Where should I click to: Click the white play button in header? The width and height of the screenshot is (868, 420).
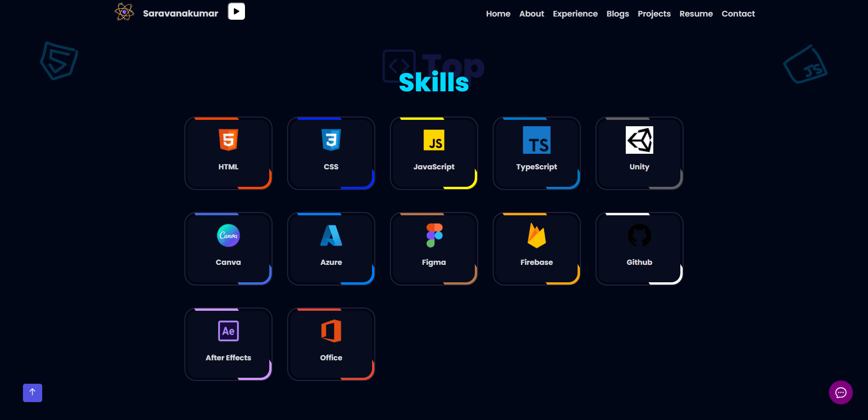(236, 11)
